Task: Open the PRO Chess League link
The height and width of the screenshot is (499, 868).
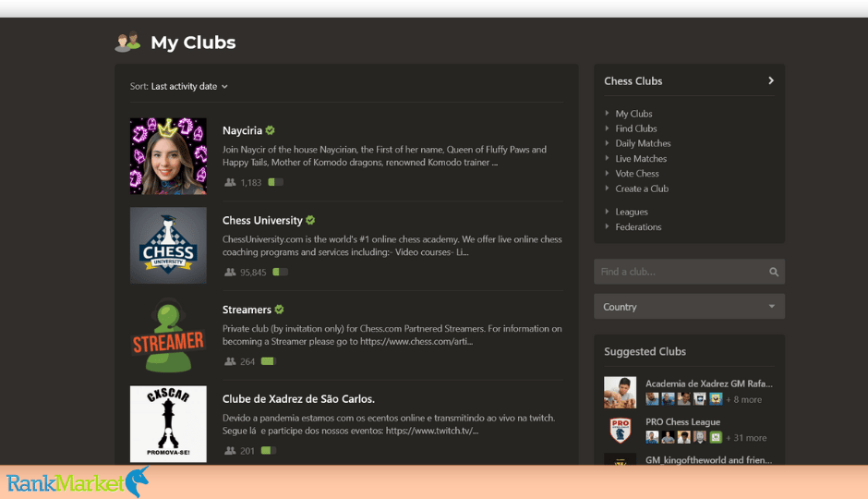Action: coord(682,421)
